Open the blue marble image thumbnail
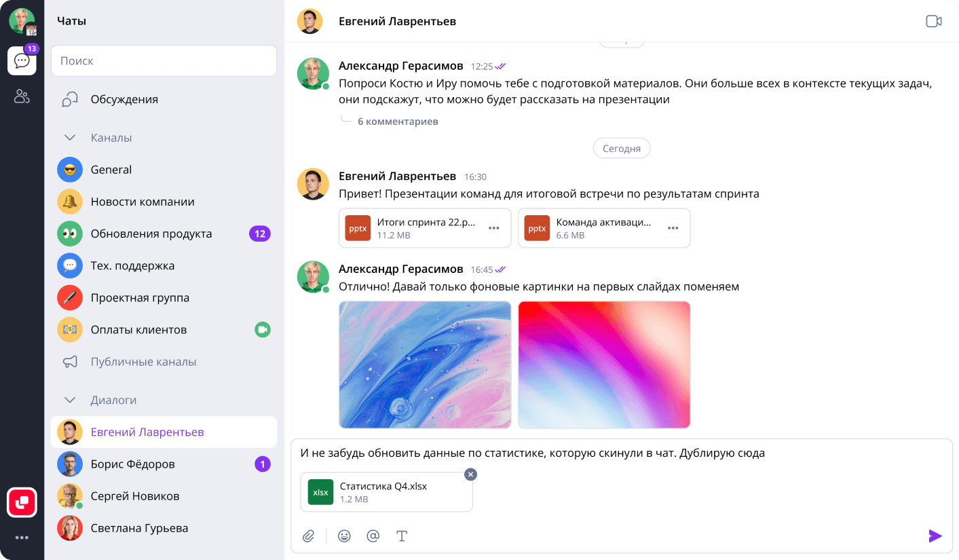 (x=425, y=365)
